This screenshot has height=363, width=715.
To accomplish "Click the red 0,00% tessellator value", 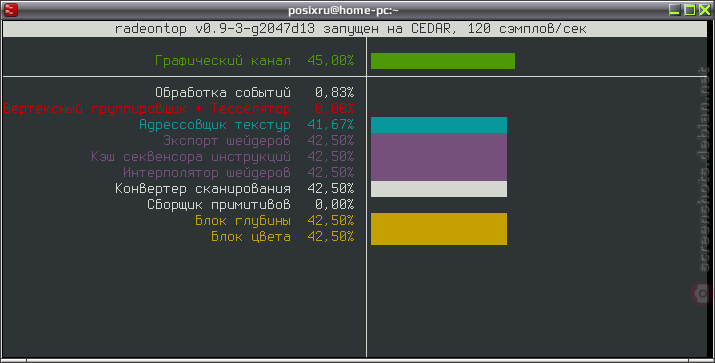I will tap(334, 109).
